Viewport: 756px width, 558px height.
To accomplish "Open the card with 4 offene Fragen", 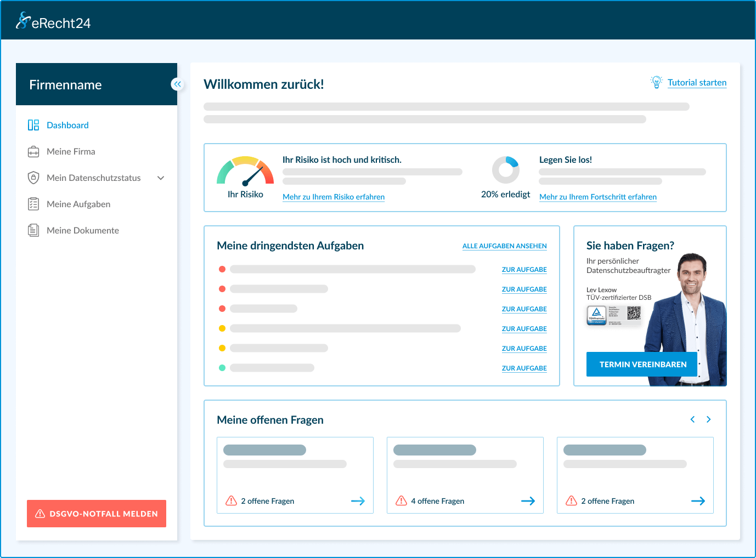I will click(465, 475).
